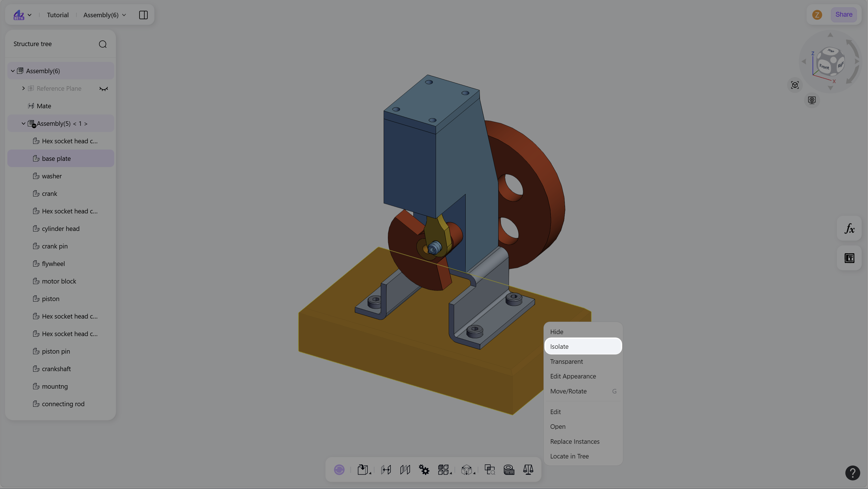
Task: Click the Zoom to Fit cube icon
Action: (795, 85)
